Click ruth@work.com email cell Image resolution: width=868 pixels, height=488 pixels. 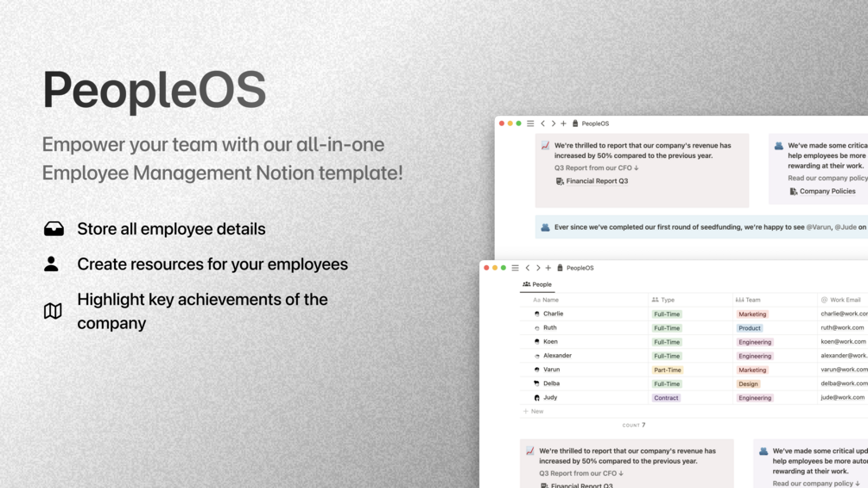842,327
